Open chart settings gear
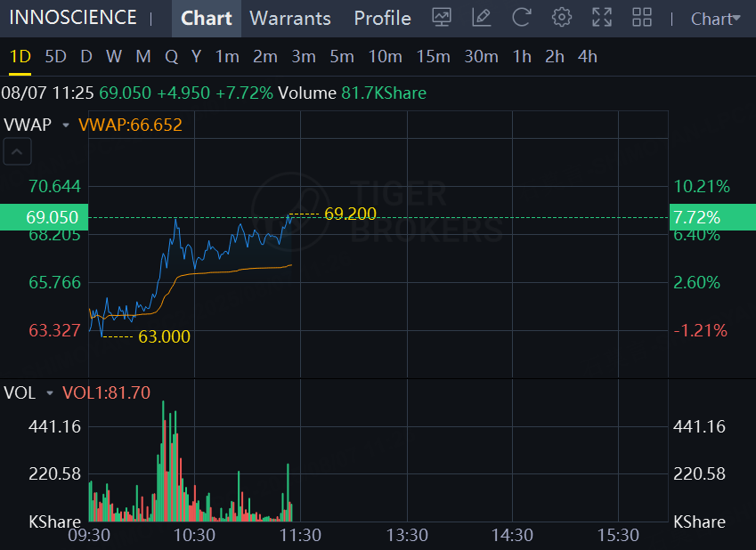Image resolution: width=756 pixels, height=550 pixels. (x=562, y=18)
